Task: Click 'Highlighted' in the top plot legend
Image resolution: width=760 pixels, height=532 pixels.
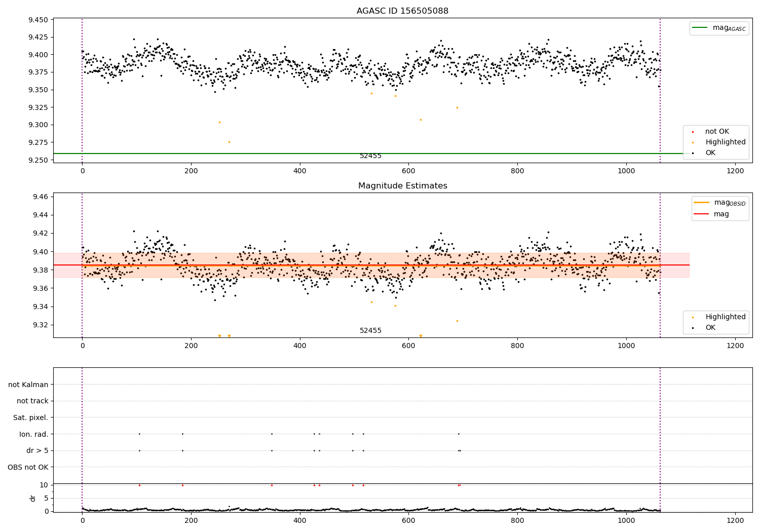Action: click(x=726, y=142)
